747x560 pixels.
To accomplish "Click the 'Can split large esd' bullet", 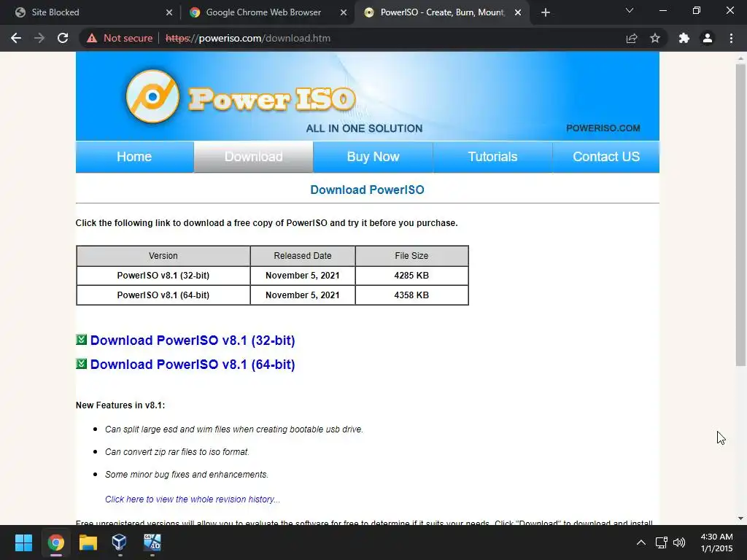I will click(x=234, y=429).
